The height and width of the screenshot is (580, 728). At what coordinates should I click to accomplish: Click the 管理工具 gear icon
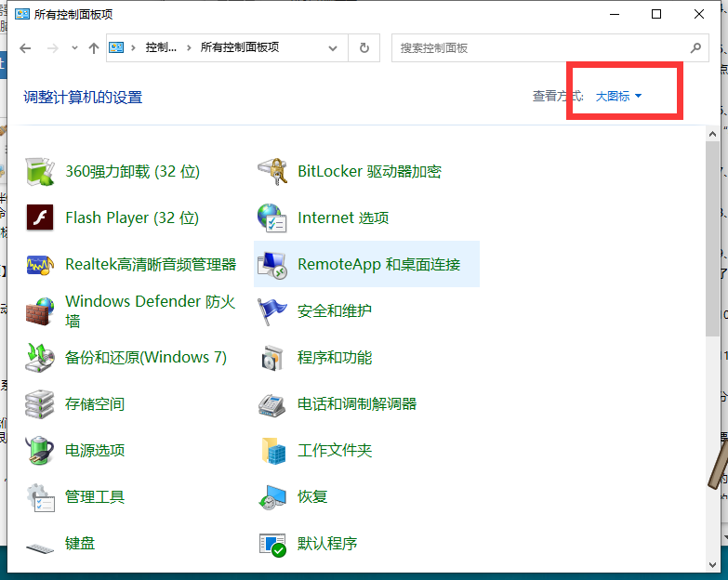(x=40, y=497)
